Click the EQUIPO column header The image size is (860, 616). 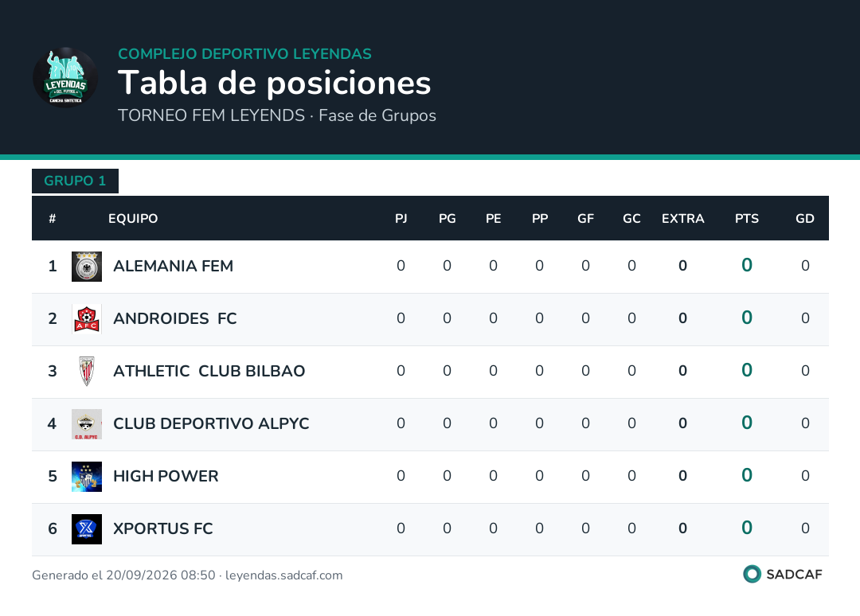point(133,219)
